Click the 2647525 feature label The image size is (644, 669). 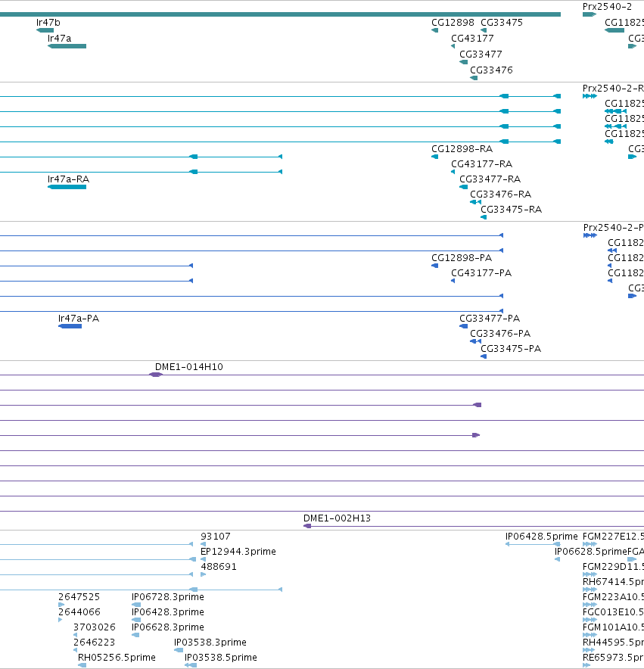point(79,597)
